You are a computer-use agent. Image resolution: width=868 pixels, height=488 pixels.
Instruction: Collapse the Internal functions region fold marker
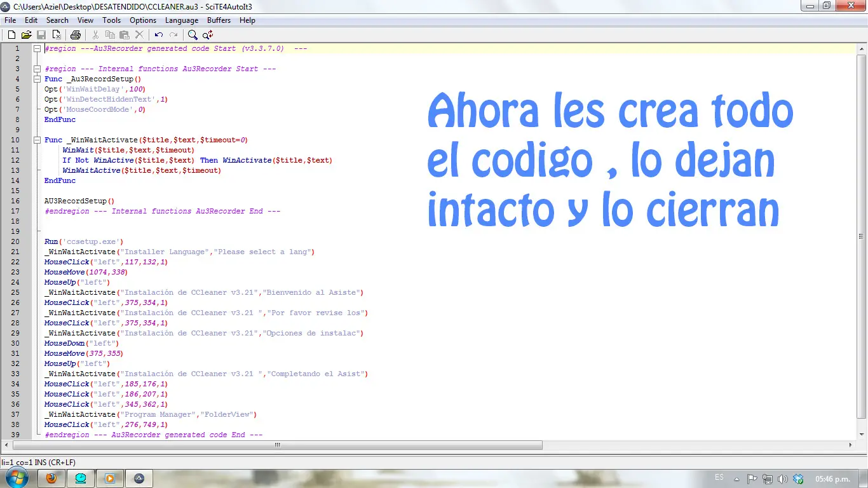tap(37, 69)
